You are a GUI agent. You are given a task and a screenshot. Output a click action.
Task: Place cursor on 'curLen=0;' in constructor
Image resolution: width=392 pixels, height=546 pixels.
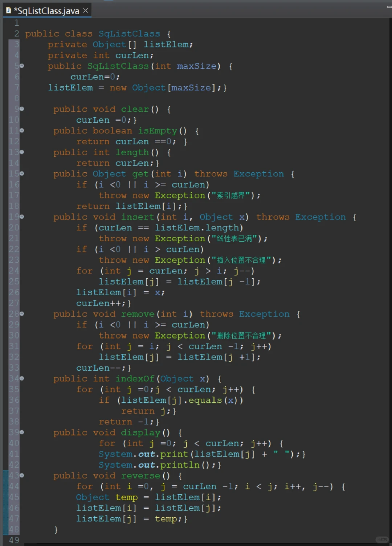point(95,77)
